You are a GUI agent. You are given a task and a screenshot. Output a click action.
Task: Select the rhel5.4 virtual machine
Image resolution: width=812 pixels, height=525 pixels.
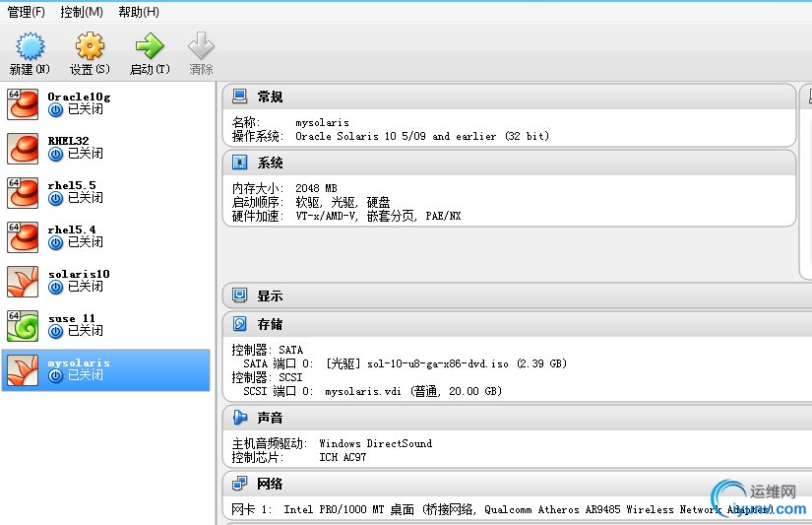(x=105, y=237)
